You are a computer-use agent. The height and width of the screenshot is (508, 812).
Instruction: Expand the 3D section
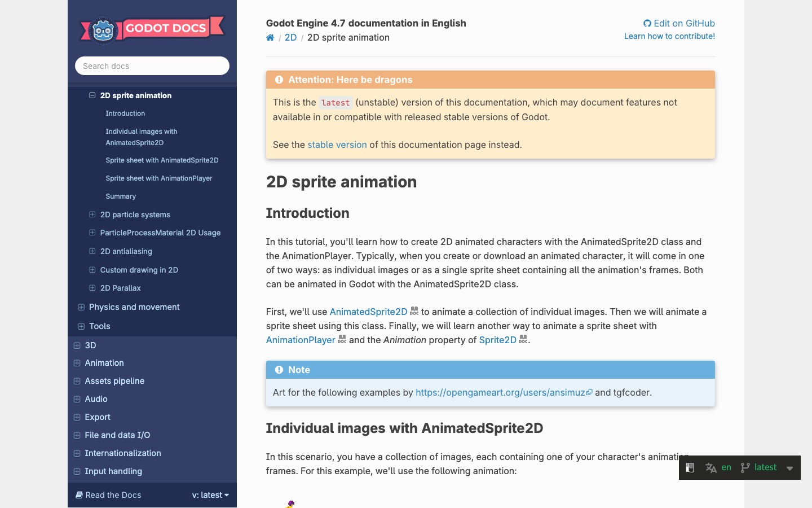[x=77, y=345]
